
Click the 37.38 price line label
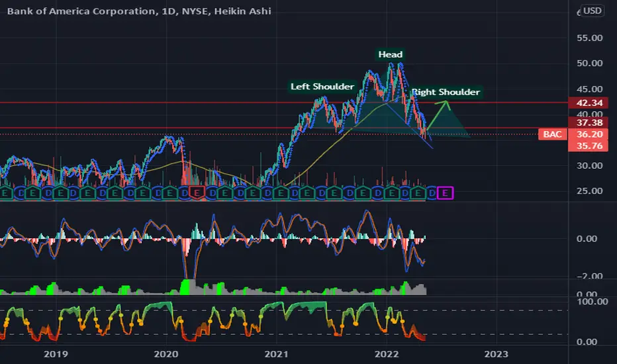tap(589, 123)
